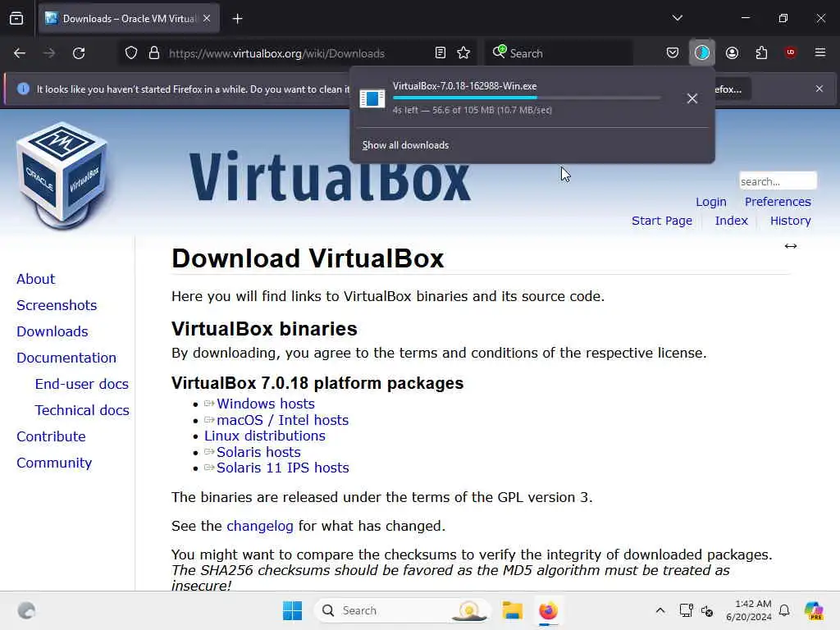Dismiss the Firefox refresh notification bar
Viewport: 840px width, 630px height.
coord(819,89)
